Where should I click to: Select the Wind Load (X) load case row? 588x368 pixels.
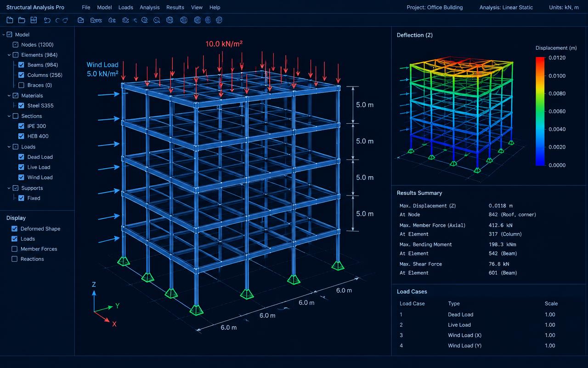point(489,335)
